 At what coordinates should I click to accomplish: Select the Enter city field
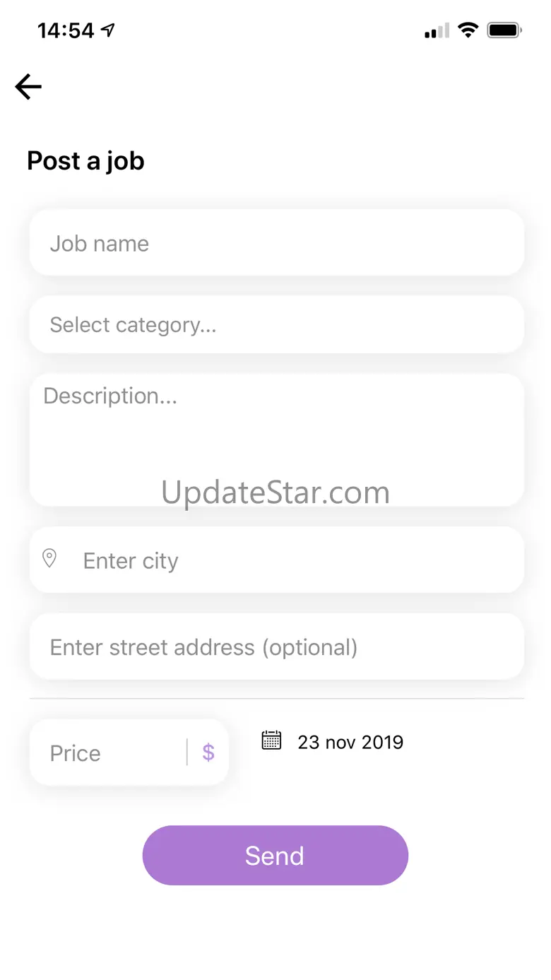pos(297,560)
